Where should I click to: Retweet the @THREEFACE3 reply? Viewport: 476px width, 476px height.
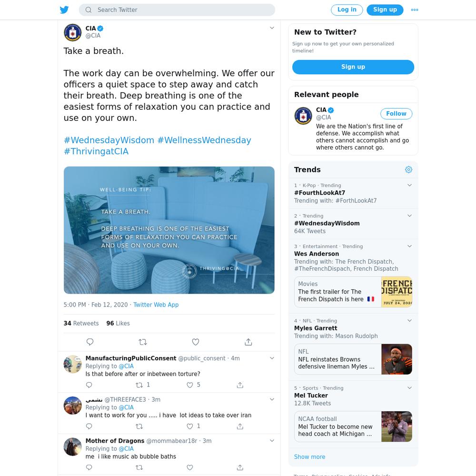(x=139, y=426)
